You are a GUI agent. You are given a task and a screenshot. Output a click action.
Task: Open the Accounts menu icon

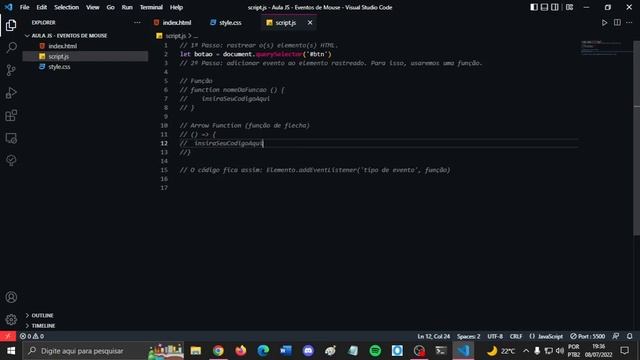[x=11, y=297]
